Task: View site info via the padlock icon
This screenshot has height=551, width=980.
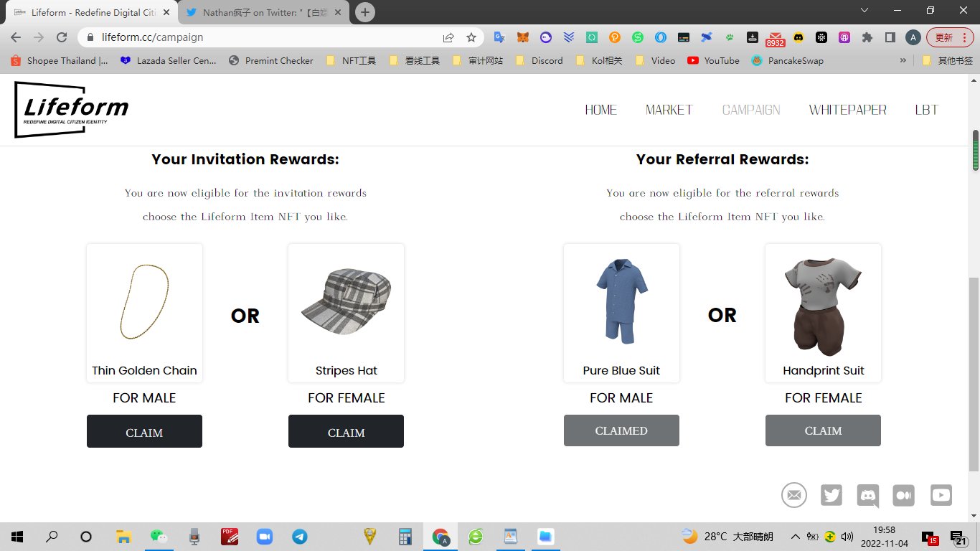Action: (90, 37)
